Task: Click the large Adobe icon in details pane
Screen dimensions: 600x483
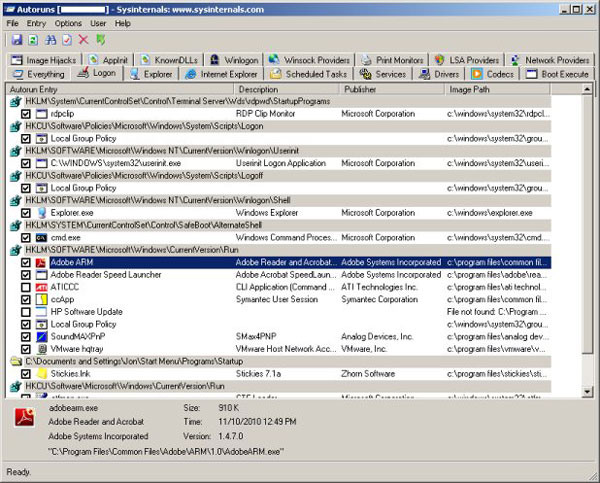Action: [x=24, y=417]
